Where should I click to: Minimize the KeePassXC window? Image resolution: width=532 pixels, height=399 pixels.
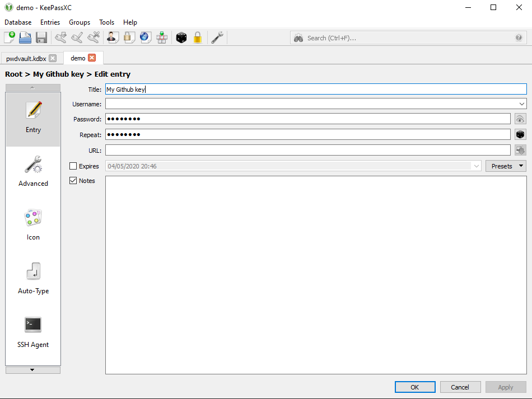468,7
